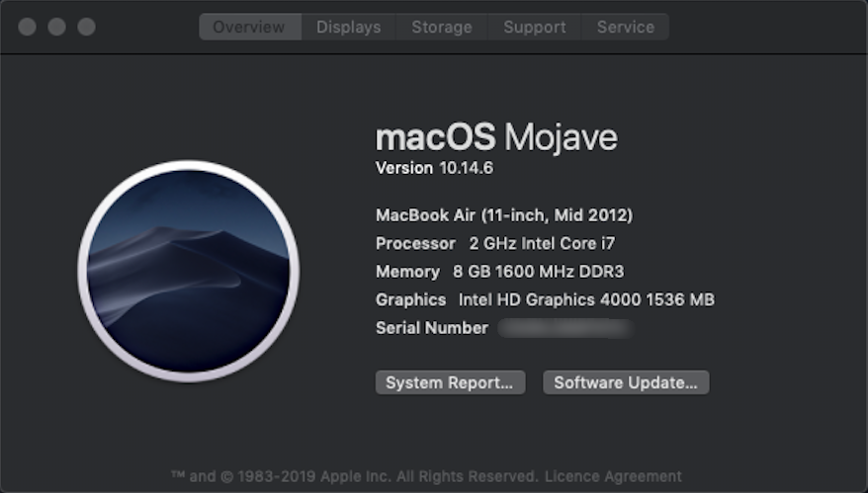Minimize window using middle traffic-light button

(56, 27)
